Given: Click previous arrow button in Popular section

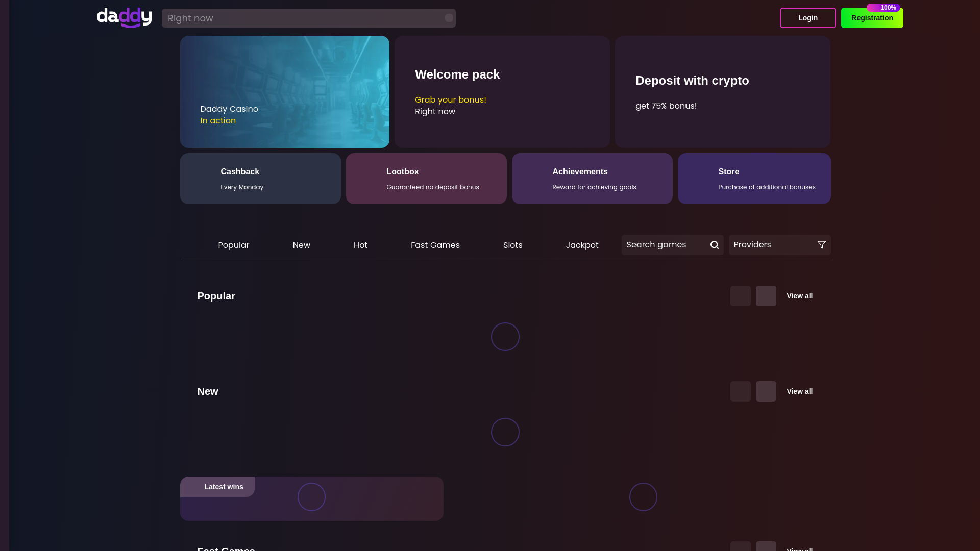Looking at the screenshot, I should pyautogui.click(x=741, y=296).
